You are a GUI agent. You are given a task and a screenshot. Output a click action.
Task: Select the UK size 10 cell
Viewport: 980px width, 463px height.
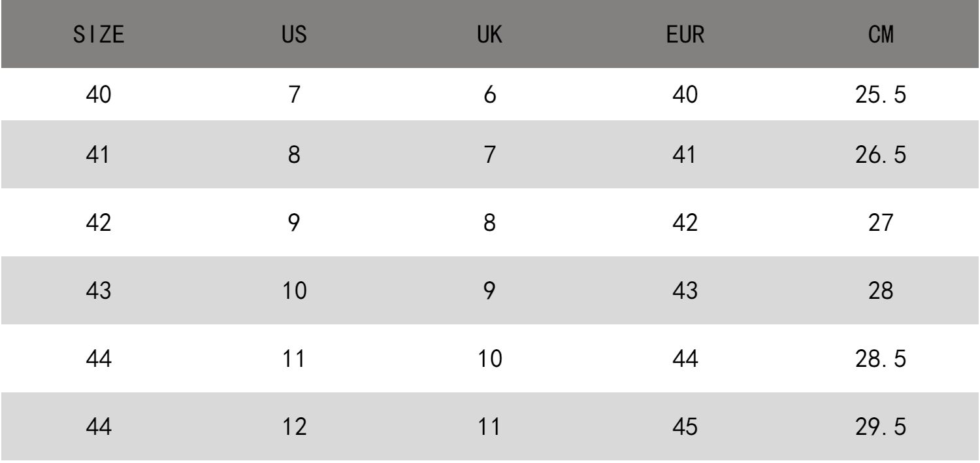(x=489, y=359)
